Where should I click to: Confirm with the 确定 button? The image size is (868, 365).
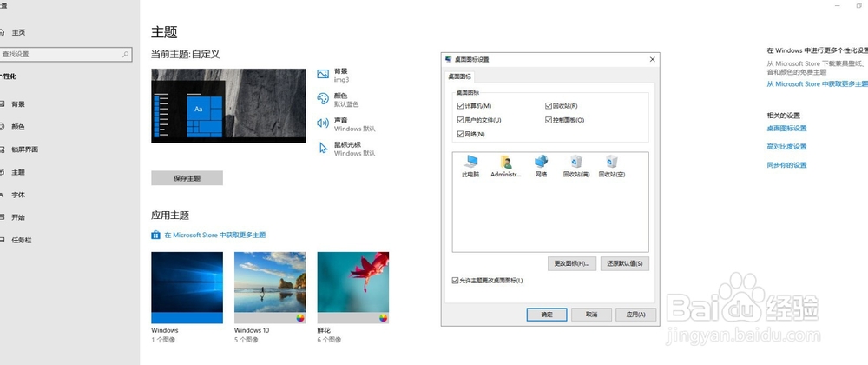tap(546, 315)
